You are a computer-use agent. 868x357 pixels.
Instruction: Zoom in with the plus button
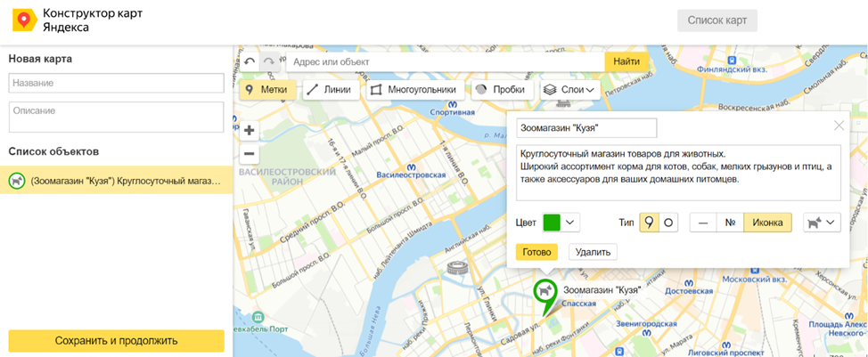(x=250, y=131)
